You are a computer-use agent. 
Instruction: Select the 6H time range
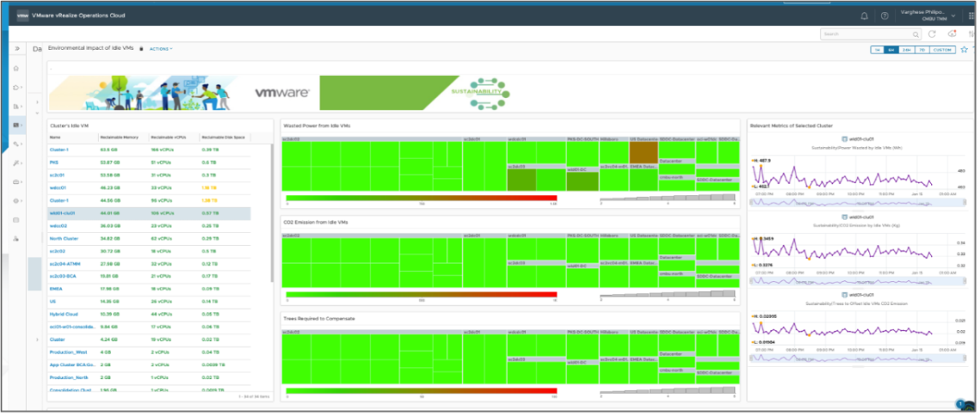coord(891,50)
